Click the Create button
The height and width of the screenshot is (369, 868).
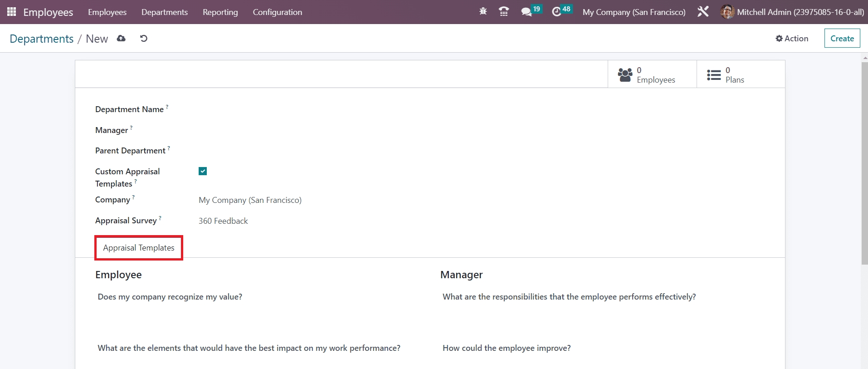point(842,39)
